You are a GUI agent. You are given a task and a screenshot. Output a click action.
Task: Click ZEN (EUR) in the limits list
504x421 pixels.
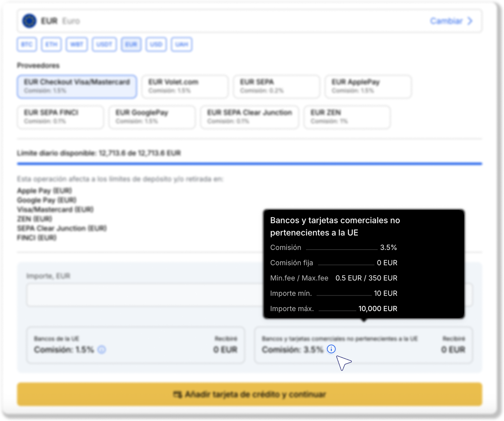click(x=35, y=219)
